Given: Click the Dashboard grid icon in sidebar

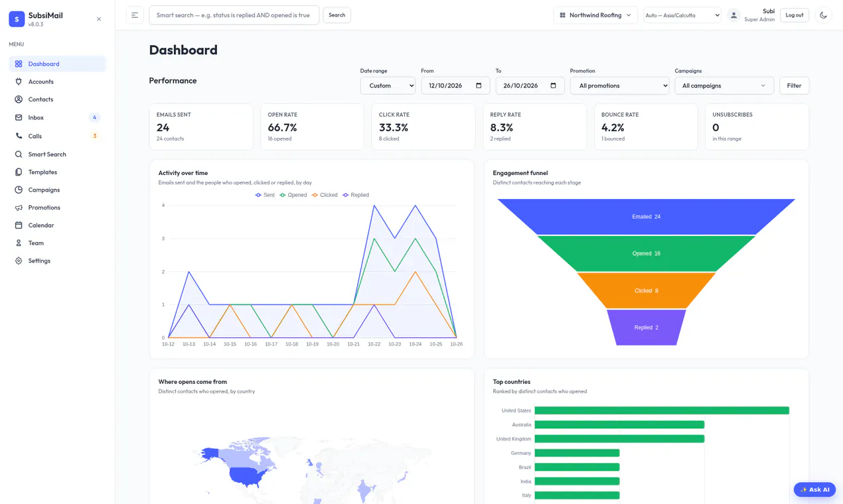Looking at the screenshot, I should click(19, 64).
